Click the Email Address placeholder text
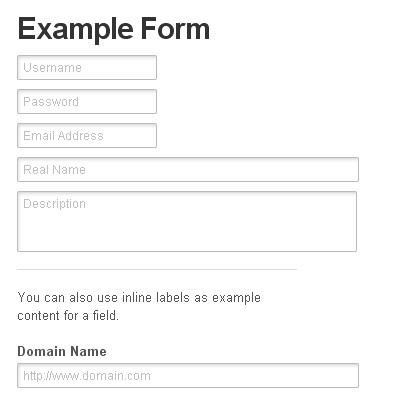The width and height of the screenshot is (416, 398). (x=63, y=136)
